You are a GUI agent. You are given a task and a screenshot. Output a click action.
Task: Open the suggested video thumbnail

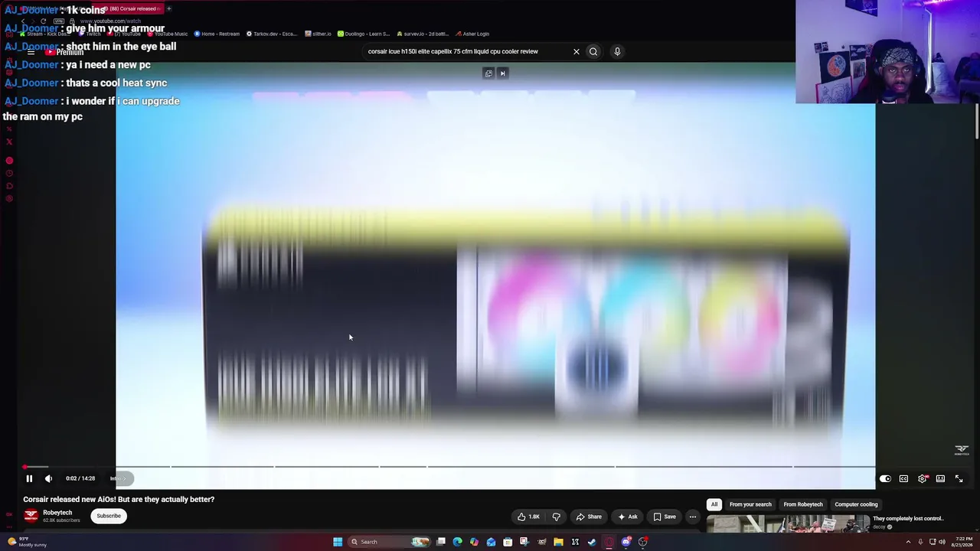pyautogui.click(x=788, y=524)
